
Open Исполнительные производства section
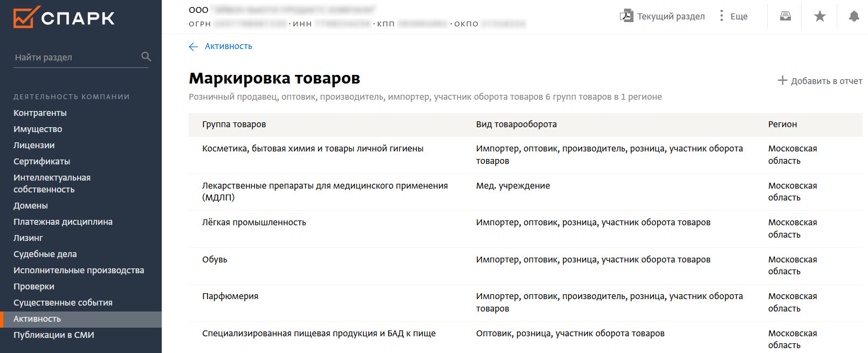click(x=79, y=271)
